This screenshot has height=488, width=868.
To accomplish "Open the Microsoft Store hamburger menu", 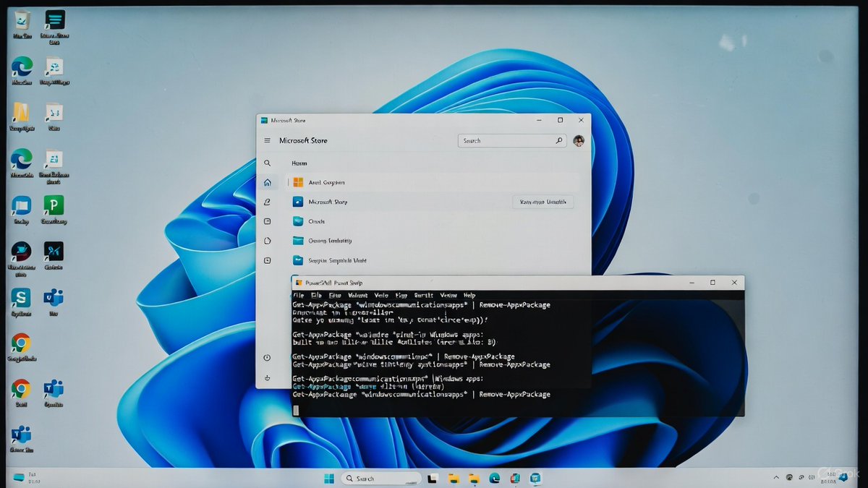I will tap(267, 141).
